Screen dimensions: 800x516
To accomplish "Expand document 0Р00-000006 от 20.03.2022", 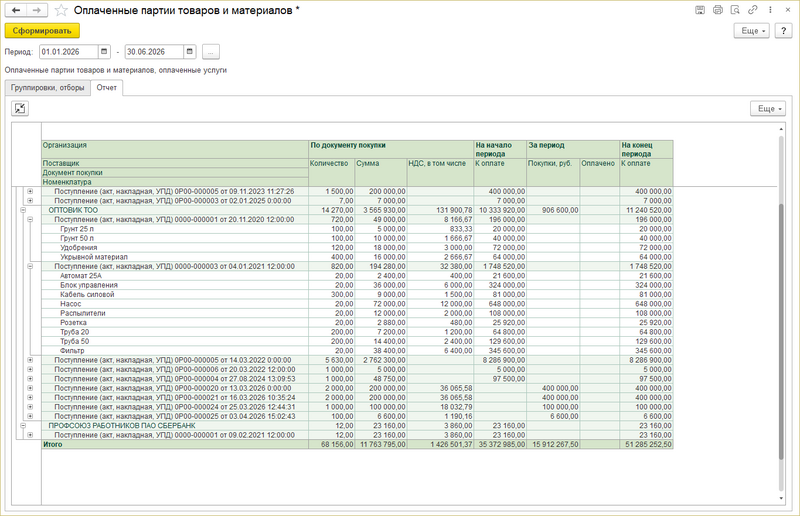I will 30,370.
